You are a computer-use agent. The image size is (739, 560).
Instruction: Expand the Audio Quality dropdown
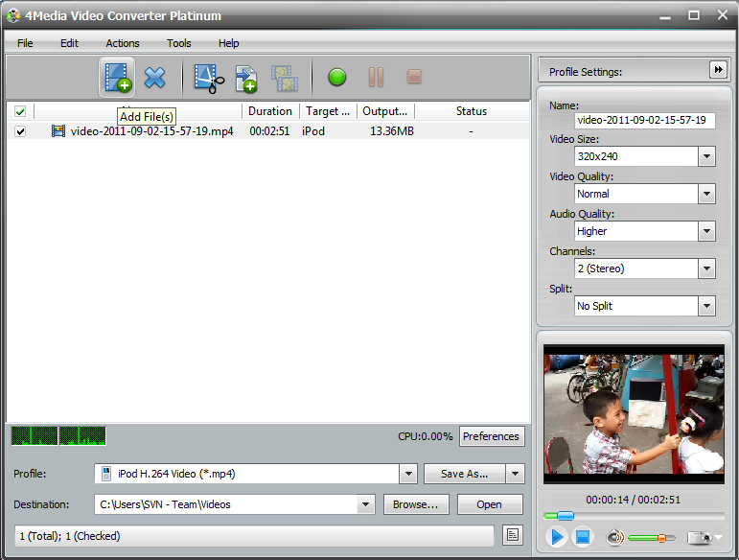point(706,231)
